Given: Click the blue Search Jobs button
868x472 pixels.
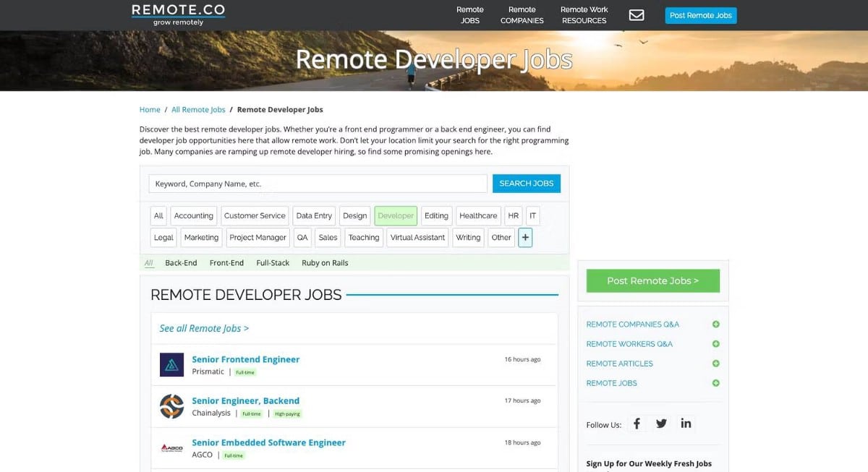Looking at the screenshot, I should (526, 184).
